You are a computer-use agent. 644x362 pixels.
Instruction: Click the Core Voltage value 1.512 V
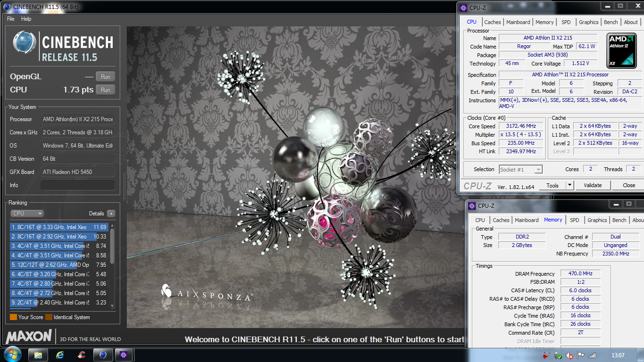pos(579,64)
